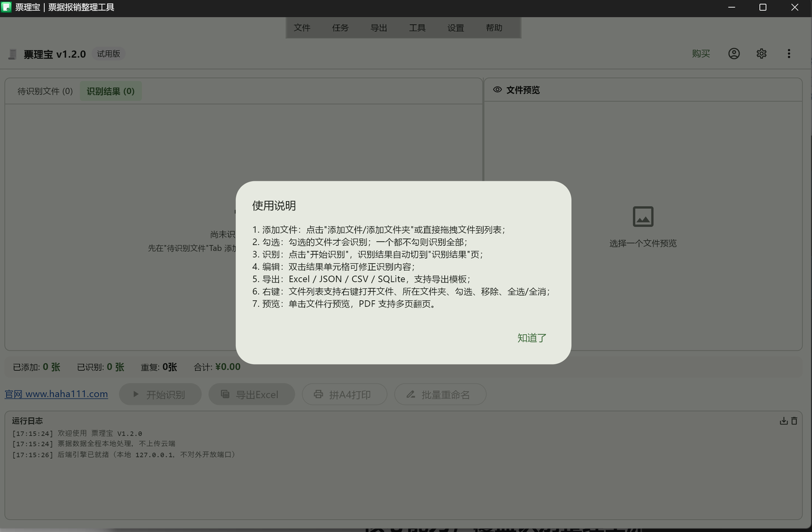Click the image placeholder icon in preview

click(x=643, y=216)
